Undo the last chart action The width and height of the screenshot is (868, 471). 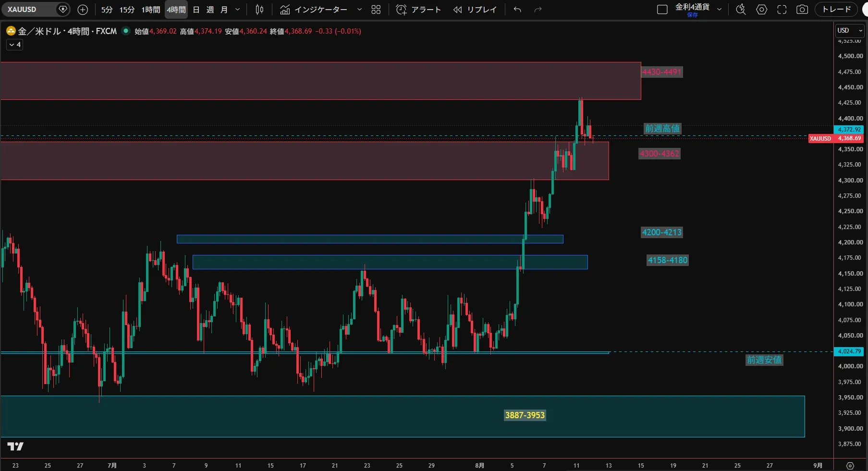517,10
